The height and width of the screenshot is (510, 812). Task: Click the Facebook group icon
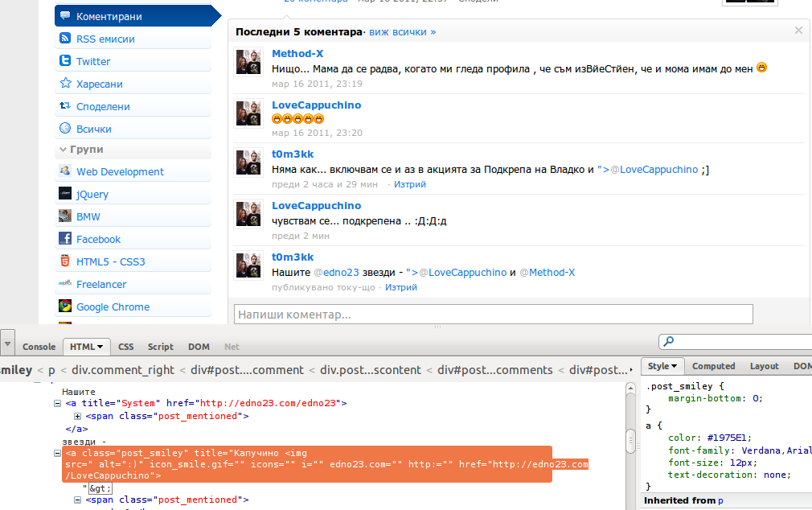65,238
